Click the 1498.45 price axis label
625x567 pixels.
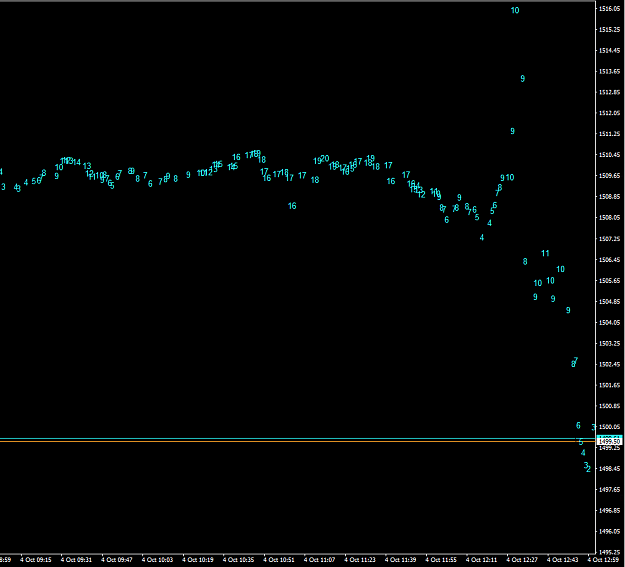pyautogui.click(x=609, y=469)
